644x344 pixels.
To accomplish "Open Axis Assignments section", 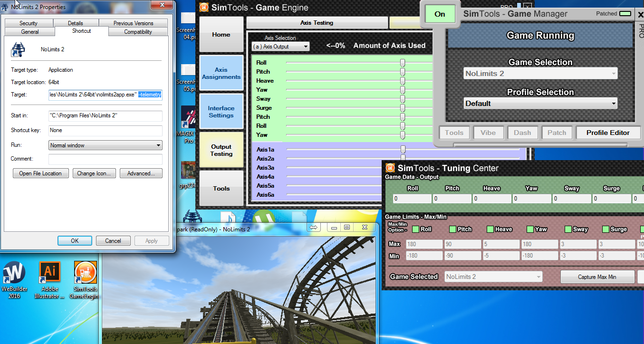I will (x=221, y=73).
